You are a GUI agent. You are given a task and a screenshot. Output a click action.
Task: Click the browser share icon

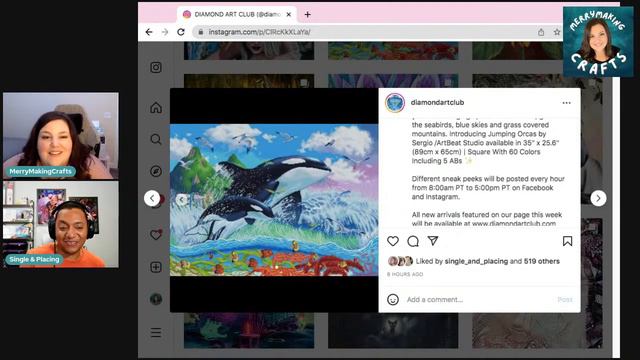tap(541, 32)
